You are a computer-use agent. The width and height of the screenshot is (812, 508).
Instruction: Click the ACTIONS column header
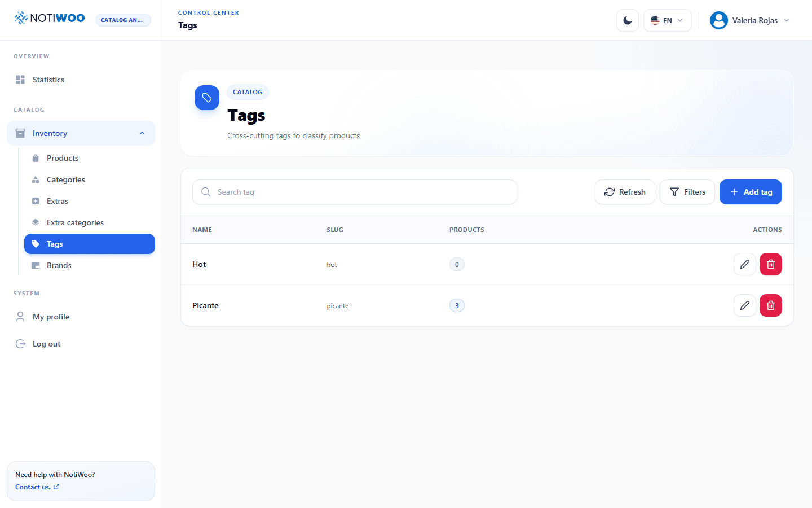click(767, 230)
